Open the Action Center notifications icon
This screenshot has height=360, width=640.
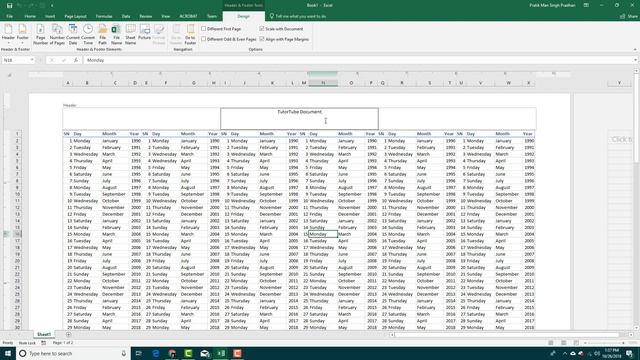[x=629, y=353]
